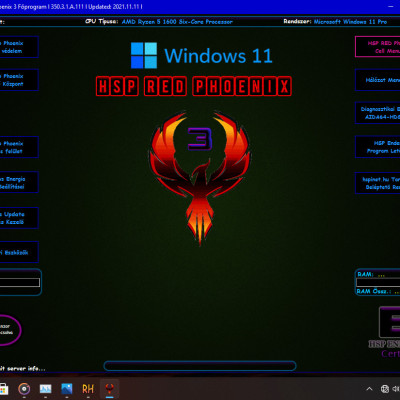Open the hspinet.hu belépés button
Viewport: 400px width, 400px height.
point(378,183)
